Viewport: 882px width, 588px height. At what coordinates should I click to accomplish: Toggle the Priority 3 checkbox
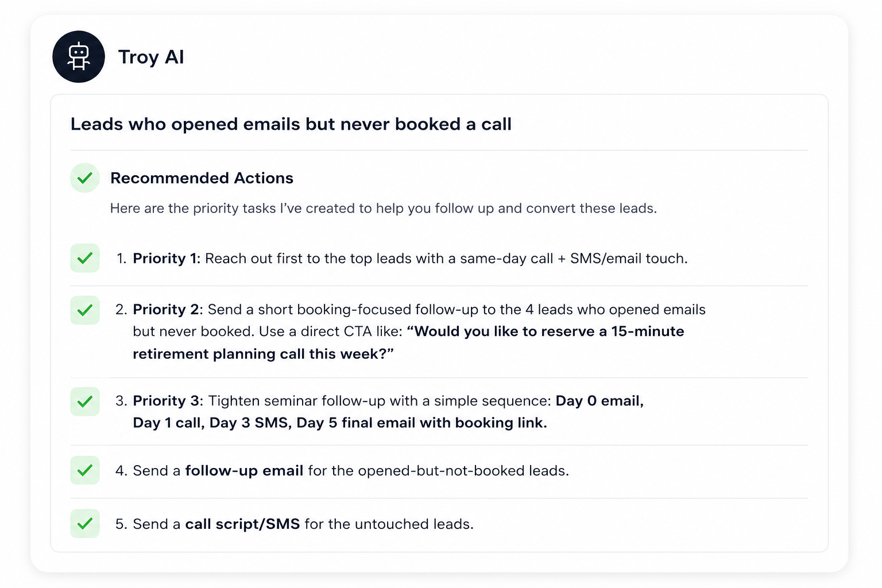(85, 401)
